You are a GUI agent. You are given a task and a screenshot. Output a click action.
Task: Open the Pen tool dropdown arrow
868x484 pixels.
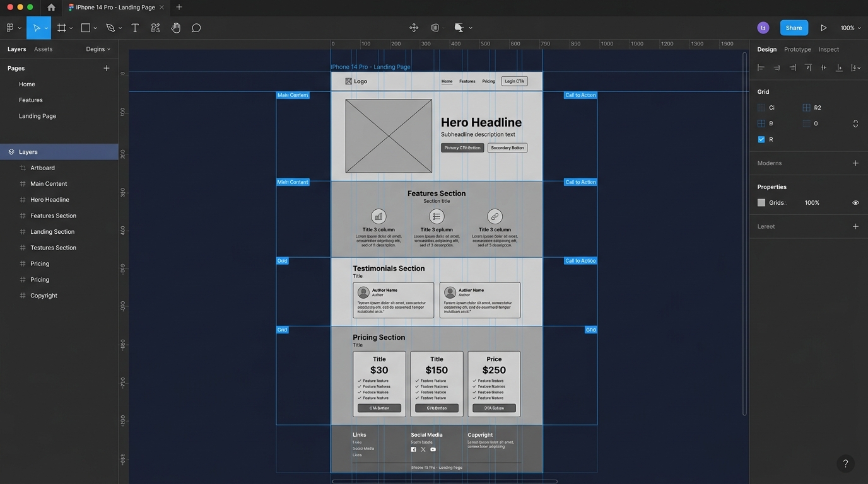coord(120,28)
